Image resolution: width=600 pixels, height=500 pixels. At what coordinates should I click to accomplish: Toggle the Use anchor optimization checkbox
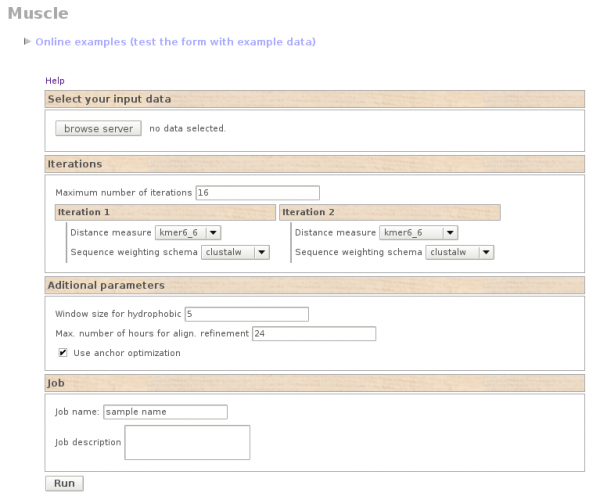point(63,353)
